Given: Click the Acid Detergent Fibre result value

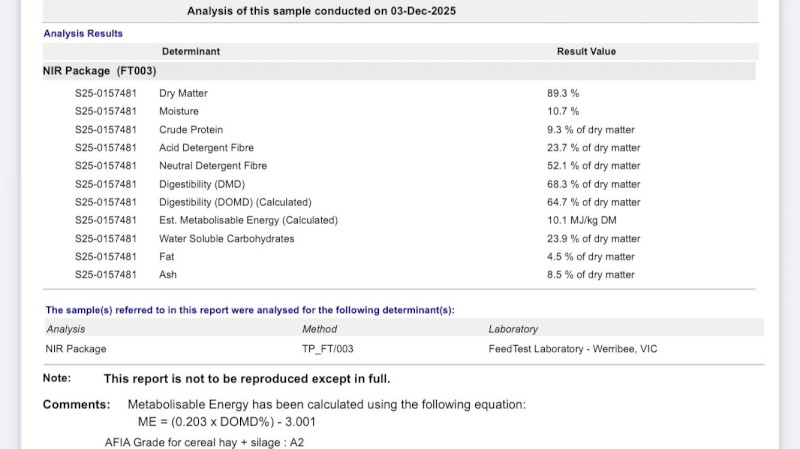Looking at the screenshot, I should pos(593,148).
